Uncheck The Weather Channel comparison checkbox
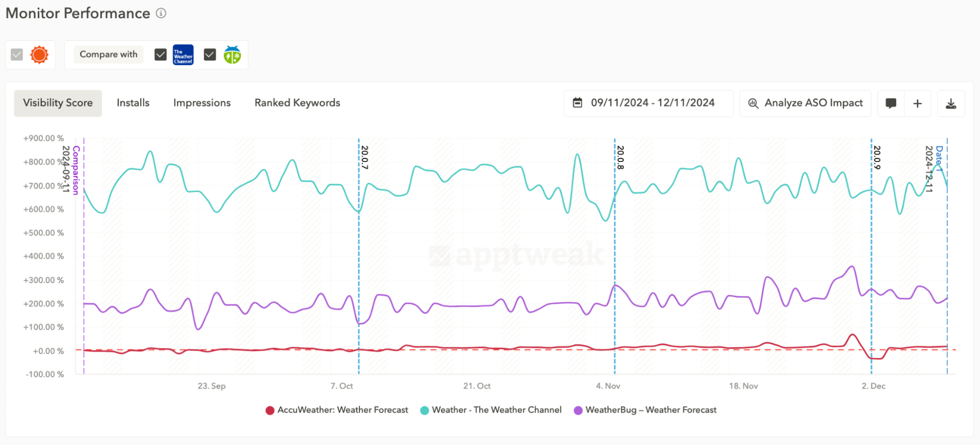The width and height of the screenshot is (980, 445). click(x=160, y=54)
